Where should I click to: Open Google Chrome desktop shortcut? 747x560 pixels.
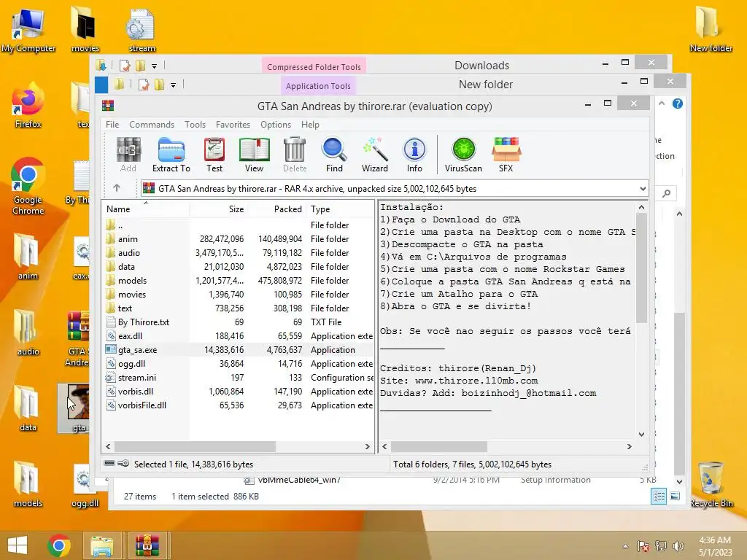tap(28, 187)
